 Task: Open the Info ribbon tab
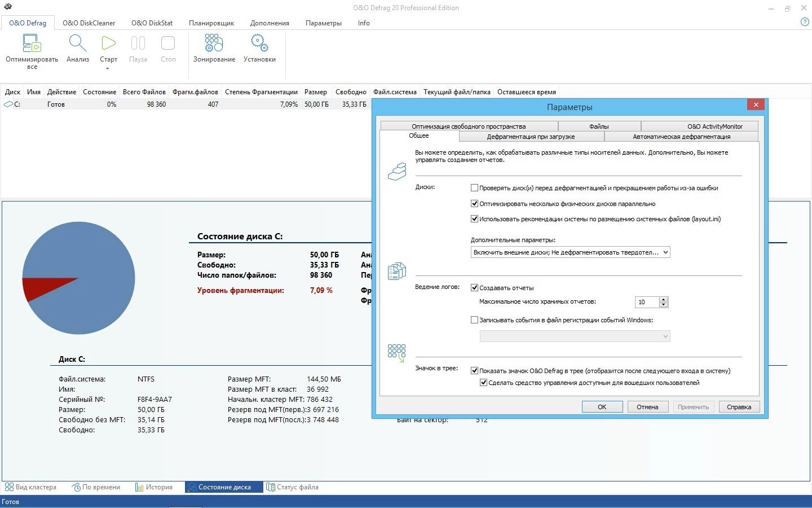364,23
